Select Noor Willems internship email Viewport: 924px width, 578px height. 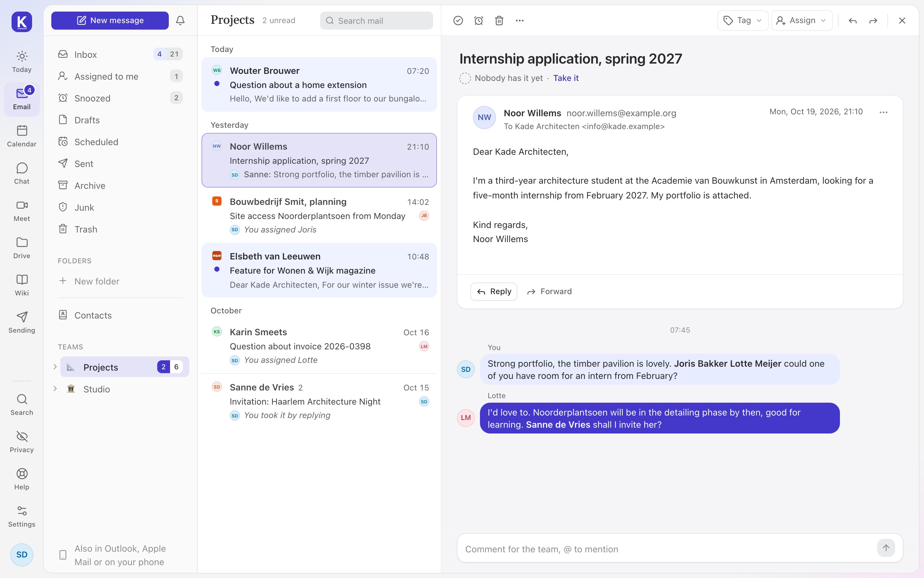tap(319, 160)
